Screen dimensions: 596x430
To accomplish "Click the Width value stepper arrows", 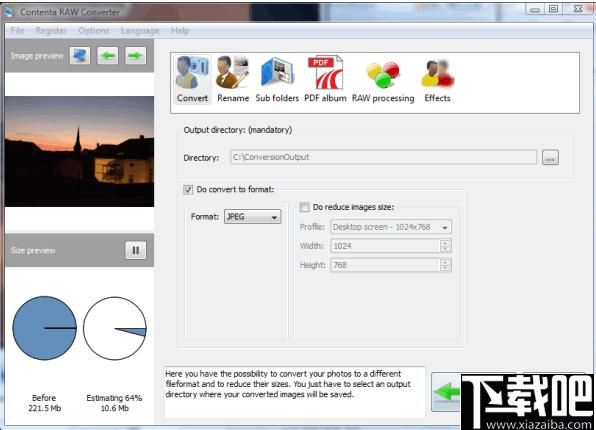I will coord(445,246).
